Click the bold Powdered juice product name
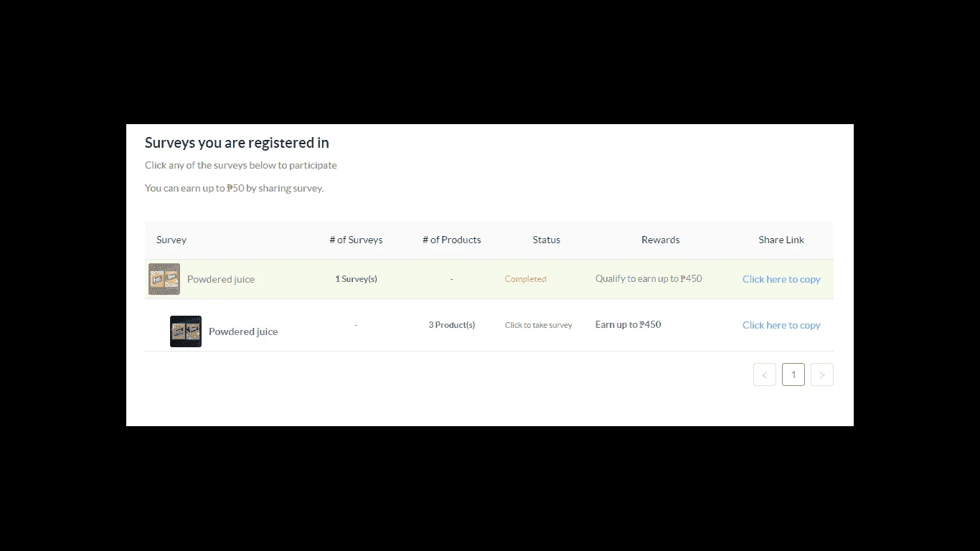The width and height of the screenshot is (980, 551). [x=243, y=331]
